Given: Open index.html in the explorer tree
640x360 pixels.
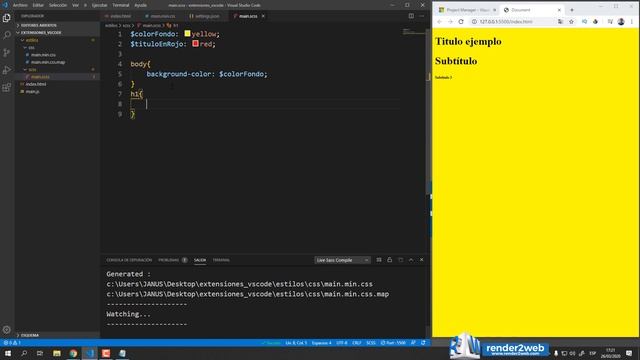Looking at the screenshot, I should pos(36,84).
